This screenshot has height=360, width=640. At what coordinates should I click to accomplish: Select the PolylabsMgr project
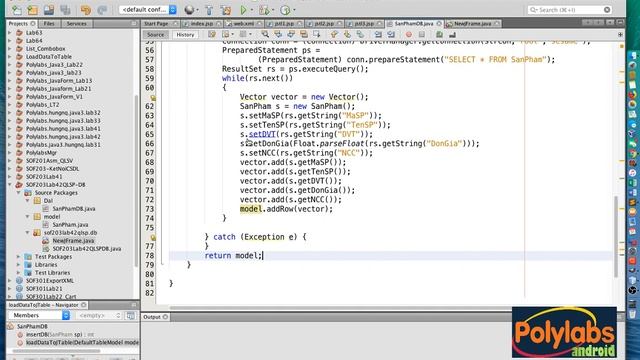click(41, 153)
